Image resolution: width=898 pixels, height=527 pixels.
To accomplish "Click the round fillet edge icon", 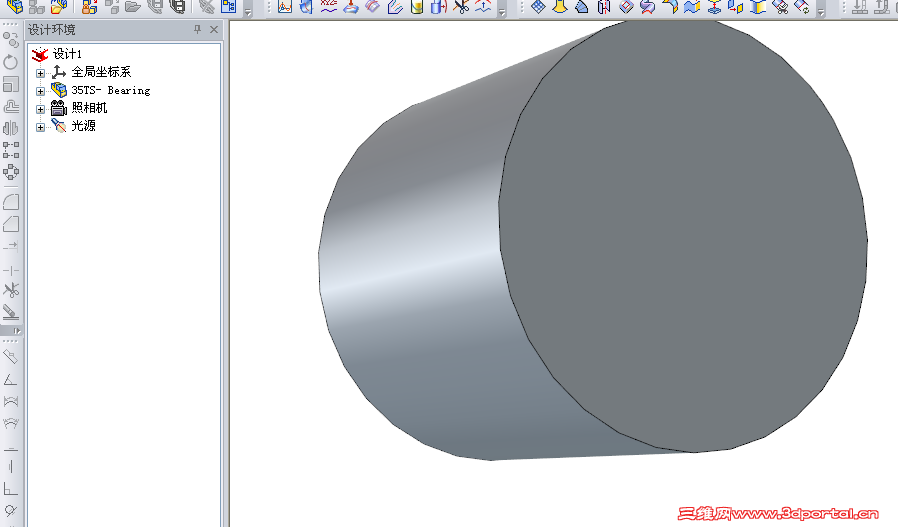I will (11, 202).
